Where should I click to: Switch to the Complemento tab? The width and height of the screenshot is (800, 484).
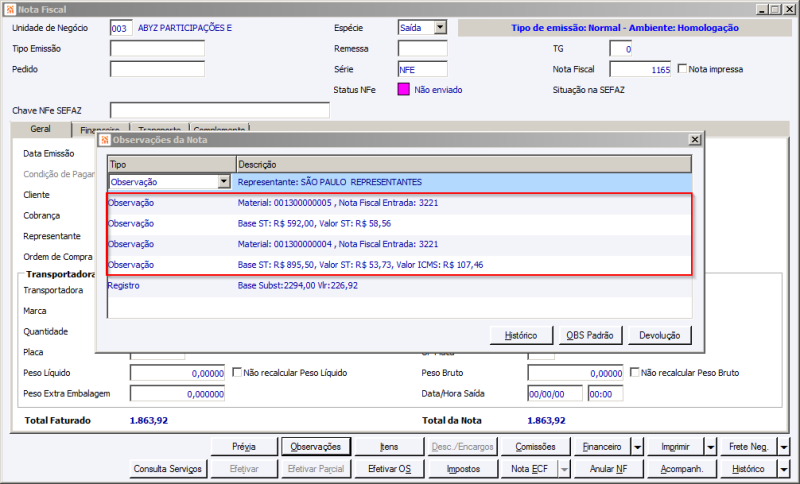[x=219, y=130]
